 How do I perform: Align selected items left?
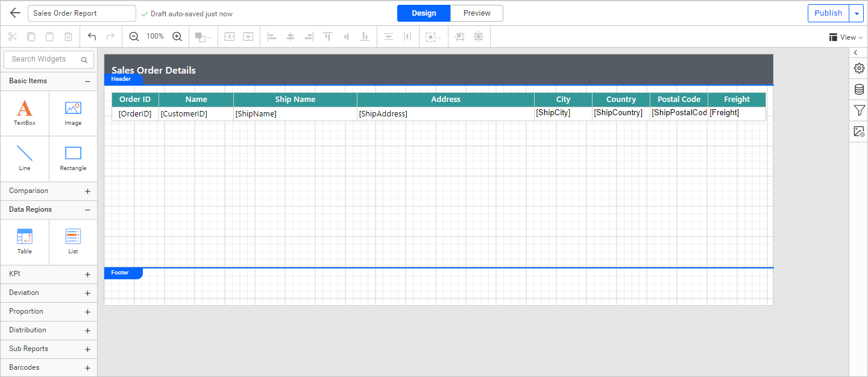tap(272, 36)
